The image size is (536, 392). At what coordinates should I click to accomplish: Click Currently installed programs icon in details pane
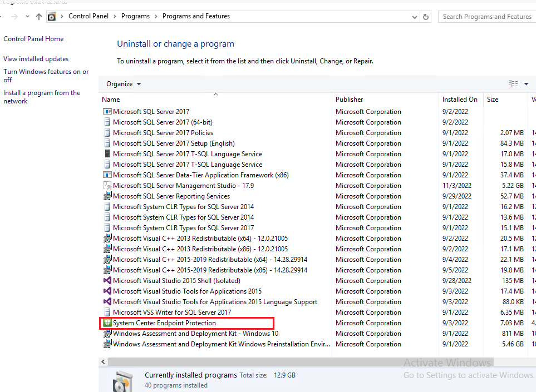122,381
